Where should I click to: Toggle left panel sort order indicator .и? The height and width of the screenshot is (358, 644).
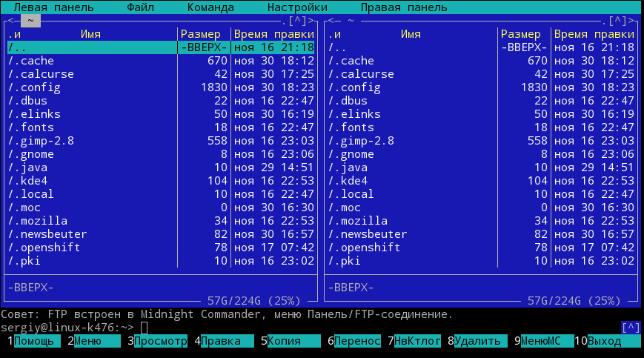(14, 34)
